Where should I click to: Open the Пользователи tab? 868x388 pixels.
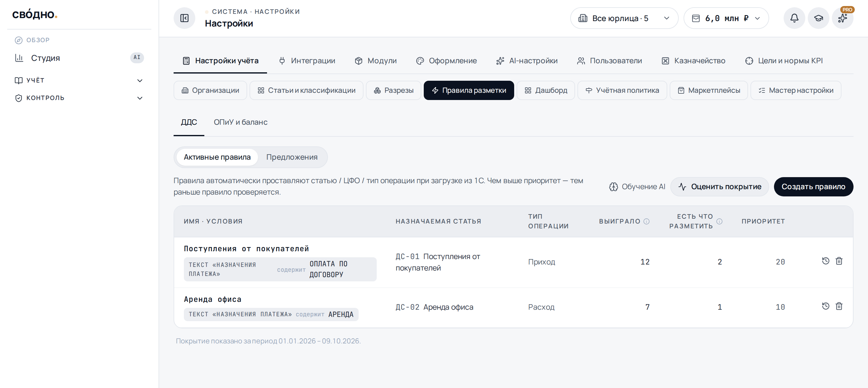coord(609,61)
